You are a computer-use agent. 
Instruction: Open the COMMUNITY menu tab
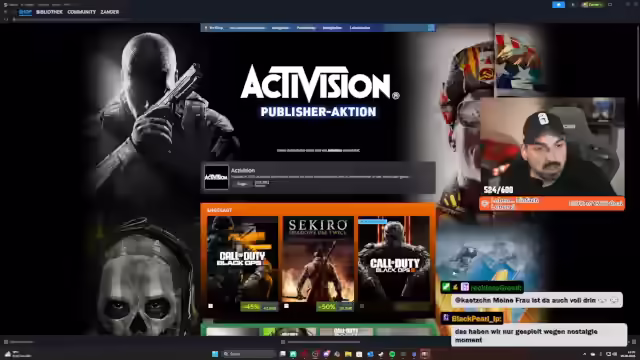tap(82, 12)
